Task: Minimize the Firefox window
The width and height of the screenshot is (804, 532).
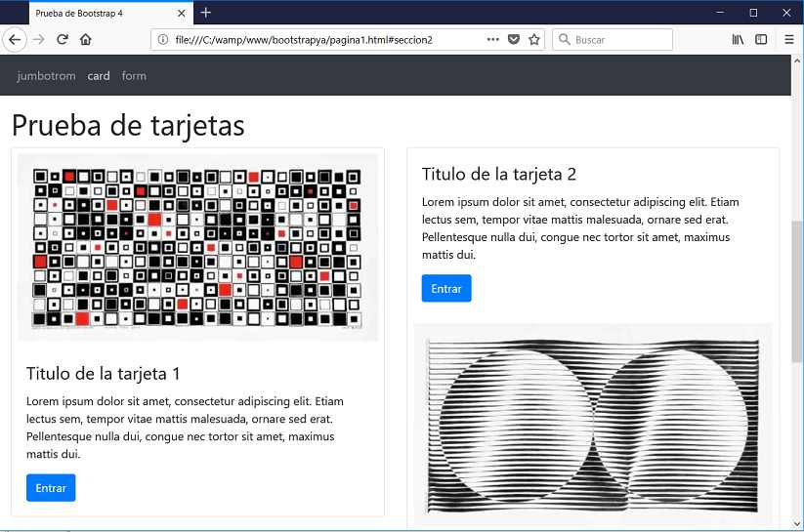Action: click(x=720, y=13)
